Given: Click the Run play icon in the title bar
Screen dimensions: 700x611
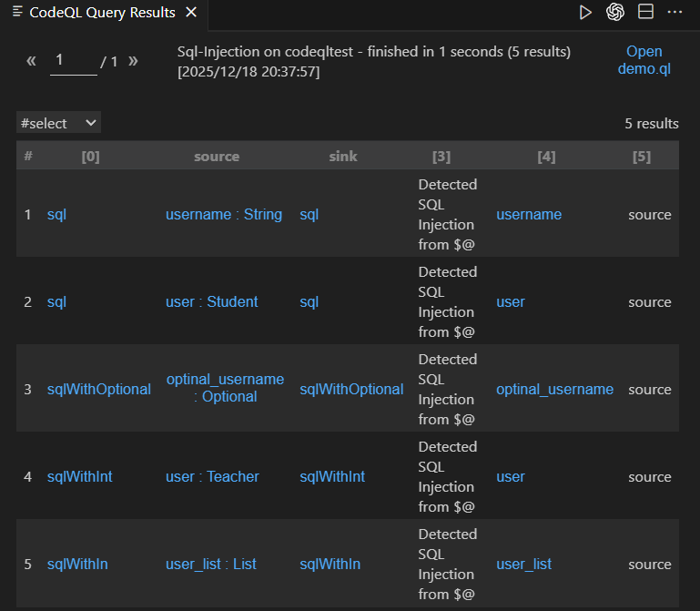Looking at the screenshot, I should click(585, 12).
